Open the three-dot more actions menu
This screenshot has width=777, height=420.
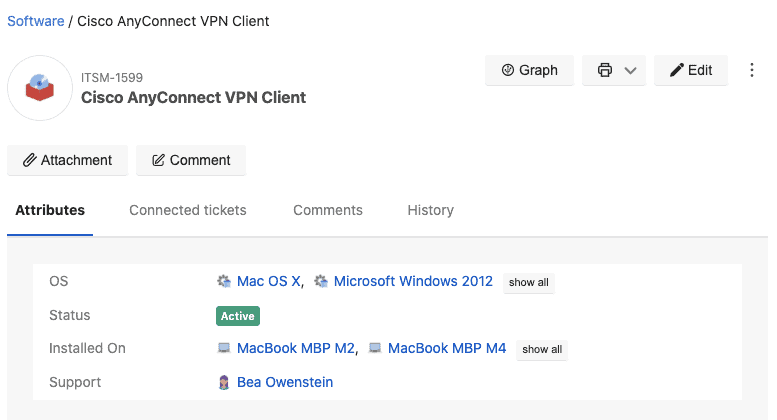point(752,70)
